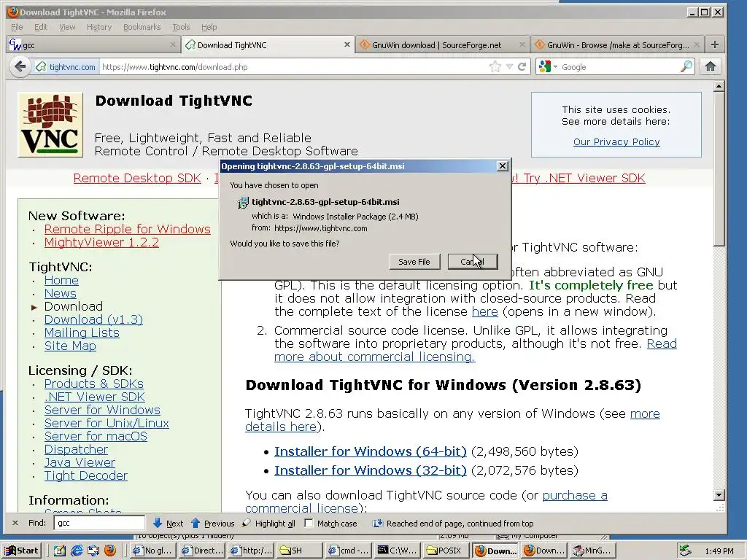Click Installer for Windows (32-bit) link
The height and width of the screenshot is (560, 747).
370,470
